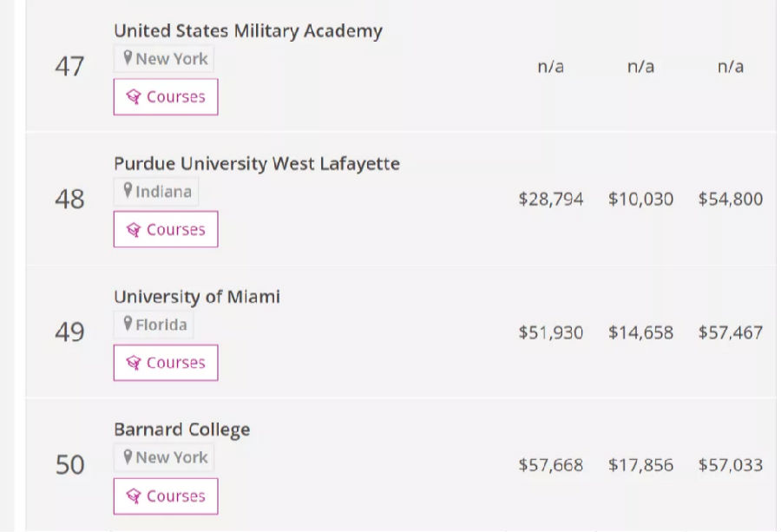Click the location pin icon beside Indiana

128,192
